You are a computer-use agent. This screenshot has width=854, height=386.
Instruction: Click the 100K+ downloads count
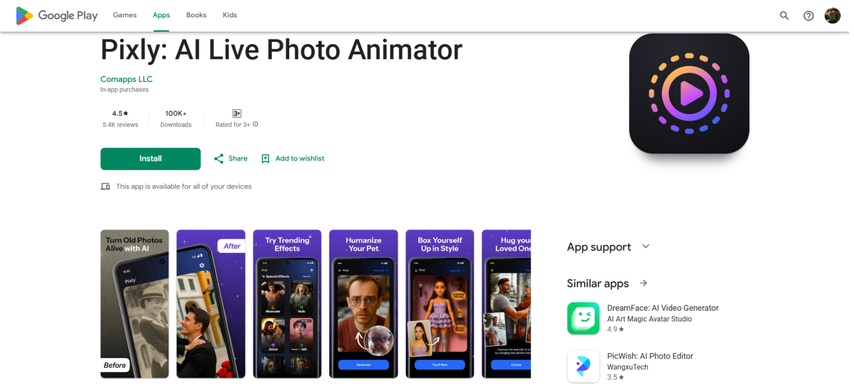(x=176, y=113)
